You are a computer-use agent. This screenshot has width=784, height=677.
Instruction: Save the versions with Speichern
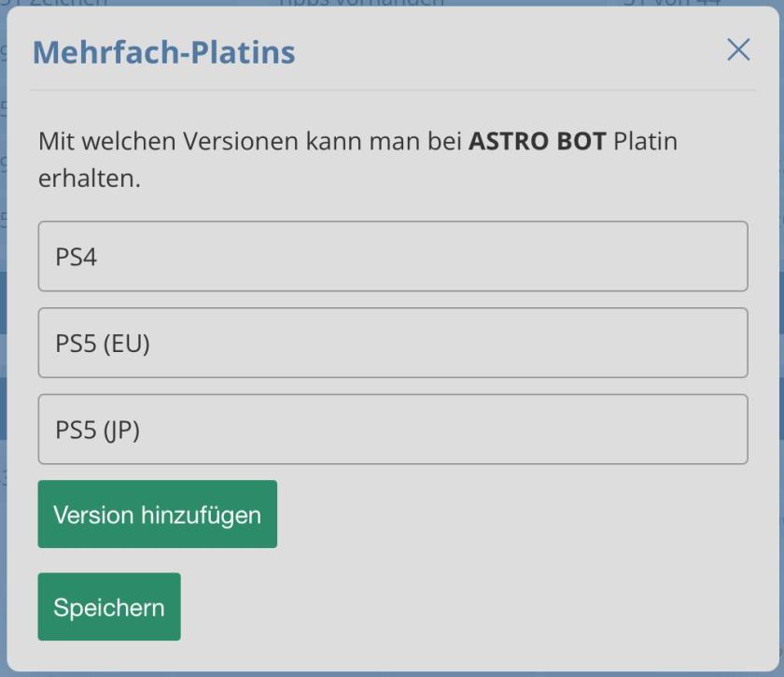pos(109,607)
